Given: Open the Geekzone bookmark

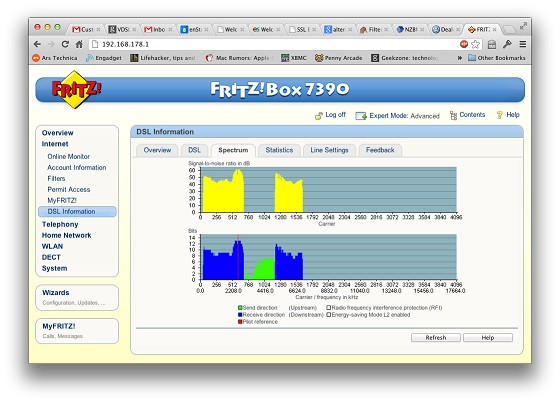Looking at the screenshot, I should pyautogui.click(x=404, y=58).
